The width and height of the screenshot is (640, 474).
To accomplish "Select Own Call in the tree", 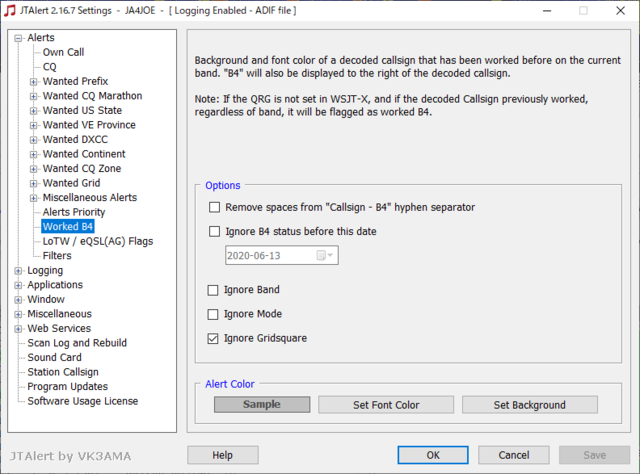I will point(63,52).
